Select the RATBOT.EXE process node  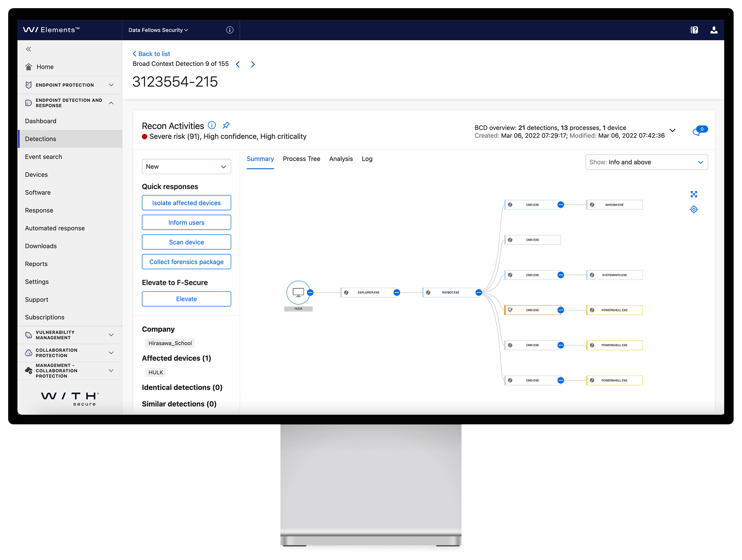[x=450, y=292]
